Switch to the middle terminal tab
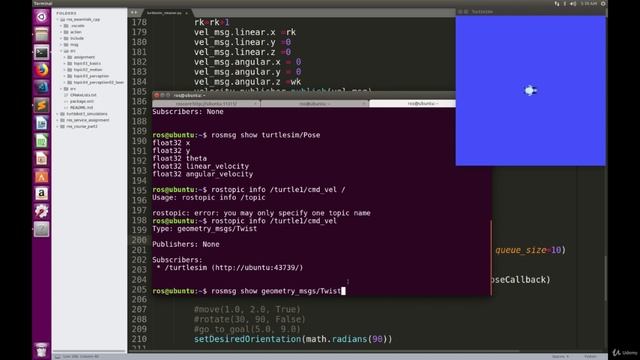 314,104
